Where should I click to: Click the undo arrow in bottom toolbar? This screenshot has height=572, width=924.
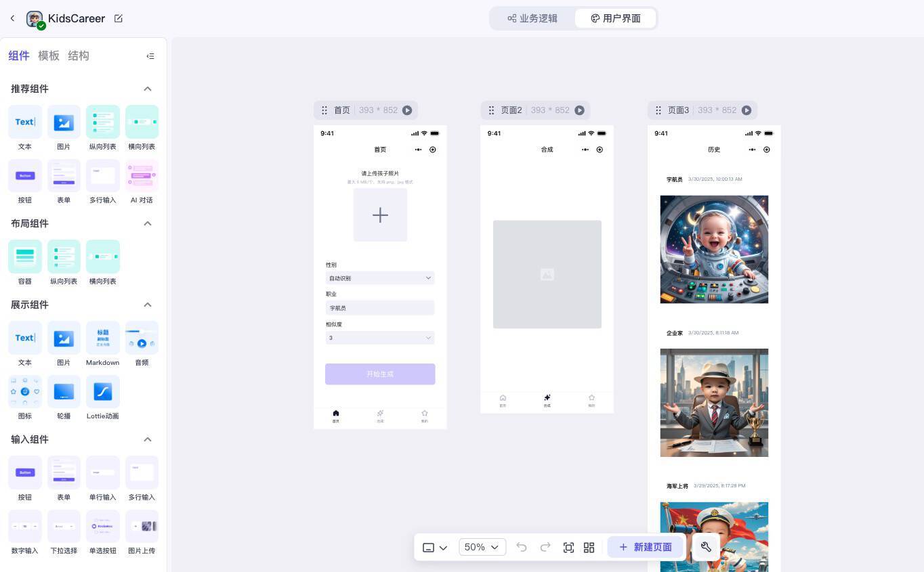click(522, 547)
